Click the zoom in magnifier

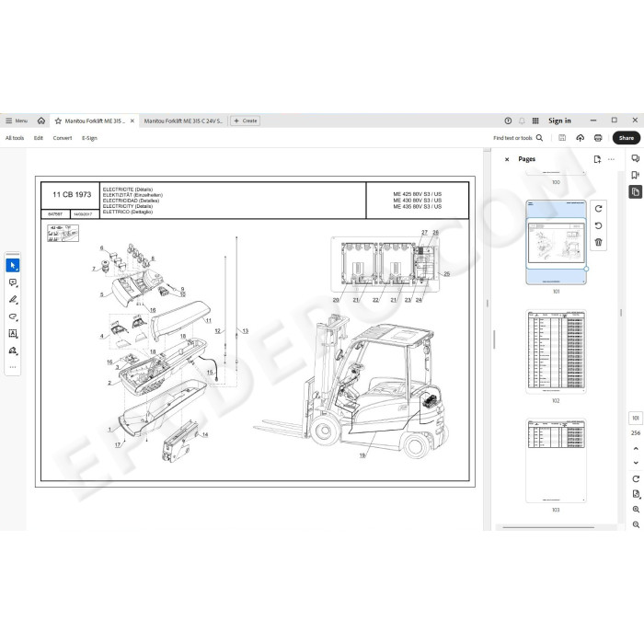click(636, 510)
